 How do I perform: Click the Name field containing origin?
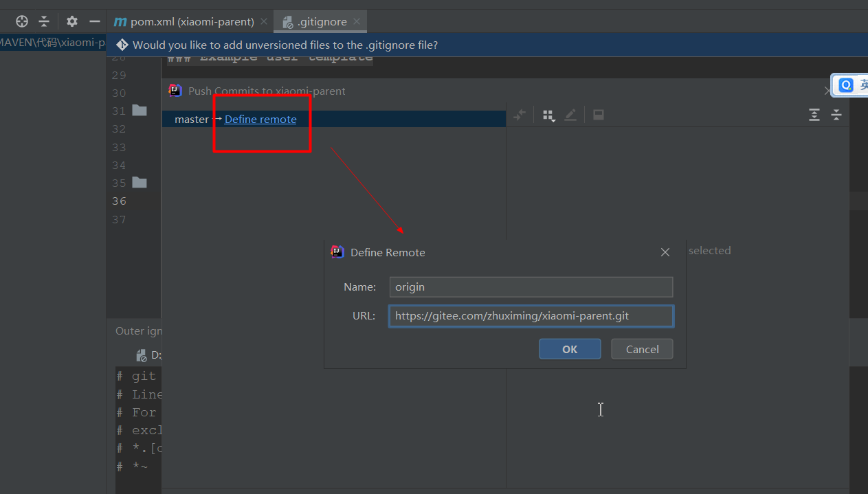click(x=531, y=287)
